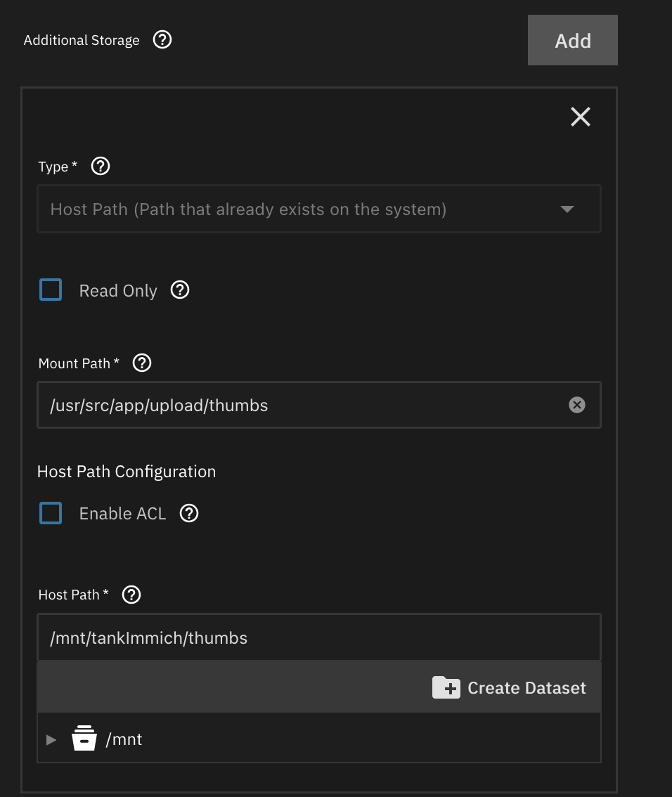Viewport: 672px width, 797px height.
Task: Expand the /mnt tree node arrow
Action: 51,739
